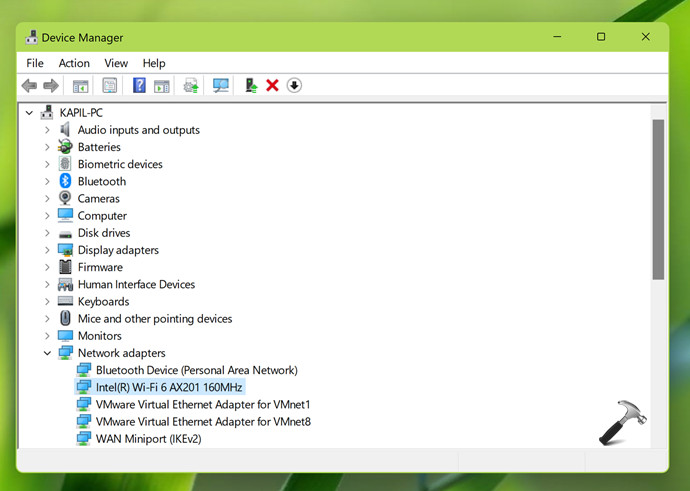690x491 pixels.
Task: Click the Properties toolbar icon
Action: pos(110,86)
